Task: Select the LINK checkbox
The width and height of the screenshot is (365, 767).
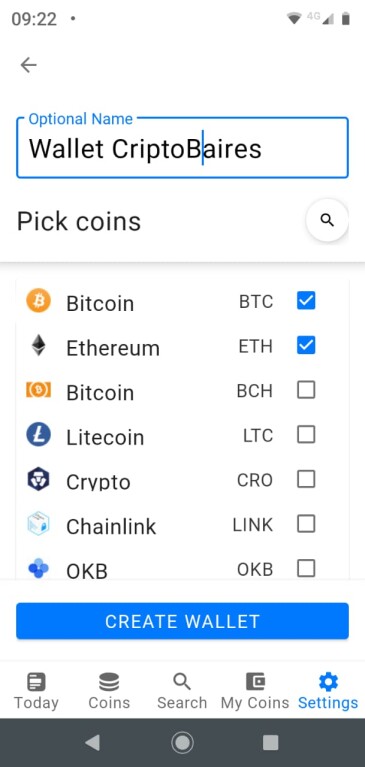Action: pos(306,524)
